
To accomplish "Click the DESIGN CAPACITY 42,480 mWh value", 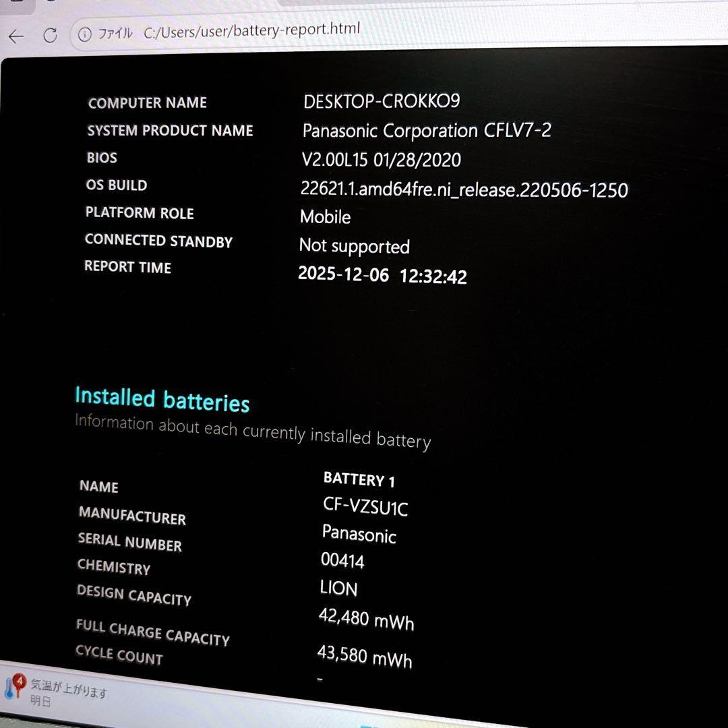I will (x=366, y=618).
